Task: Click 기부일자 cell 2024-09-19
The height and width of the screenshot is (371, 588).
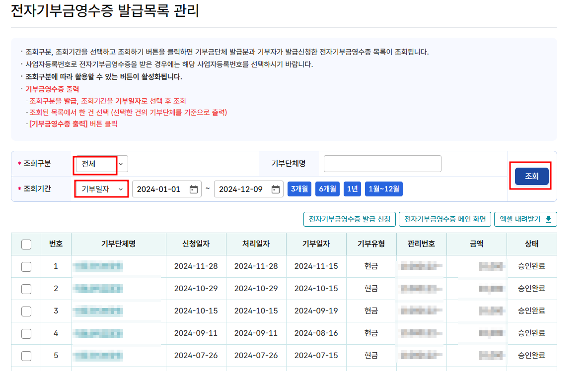Action: [316, 310]
